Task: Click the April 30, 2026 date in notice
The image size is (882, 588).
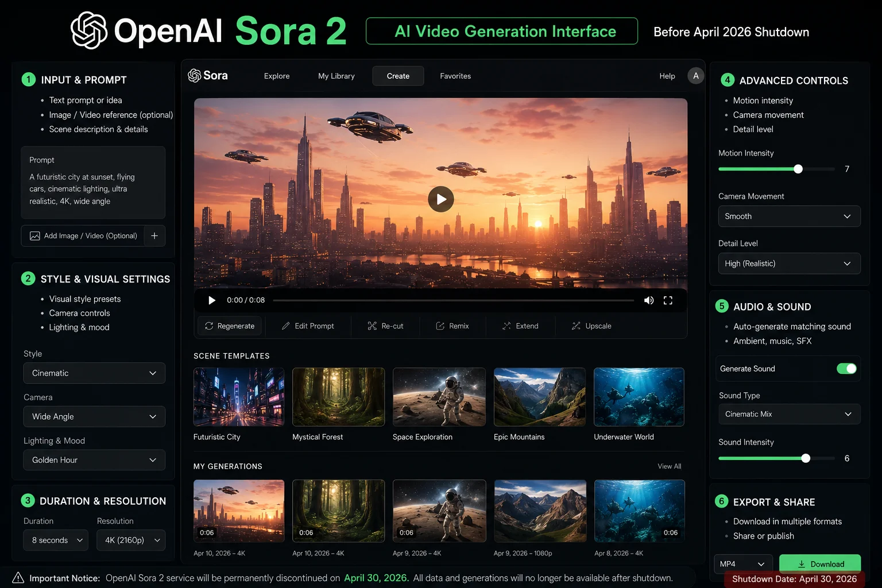Action: click(377, 578)
